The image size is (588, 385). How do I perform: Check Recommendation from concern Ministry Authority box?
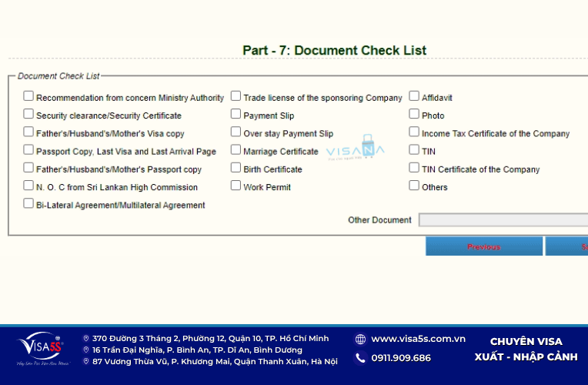pyautogui.click(x=28, y=96)
